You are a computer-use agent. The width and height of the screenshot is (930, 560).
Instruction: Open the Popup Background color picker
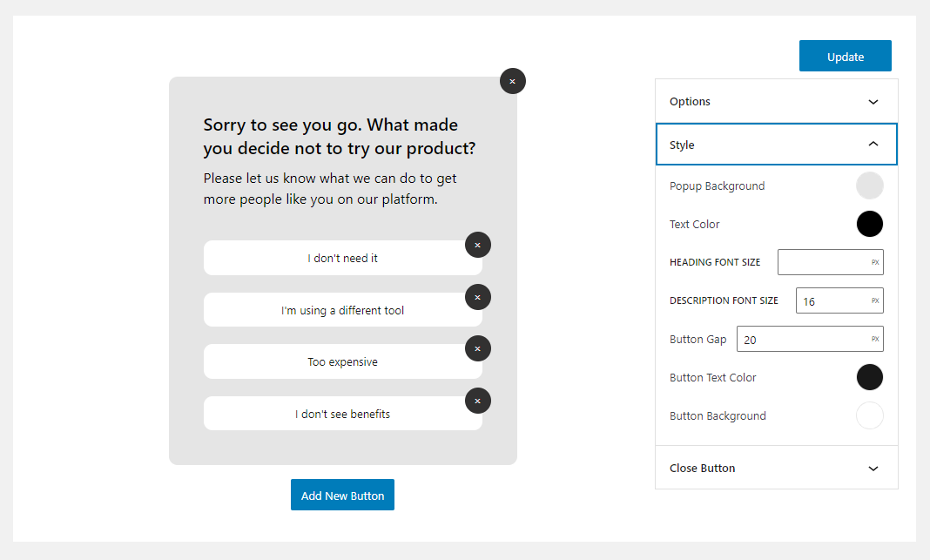(x=869, y=186)
